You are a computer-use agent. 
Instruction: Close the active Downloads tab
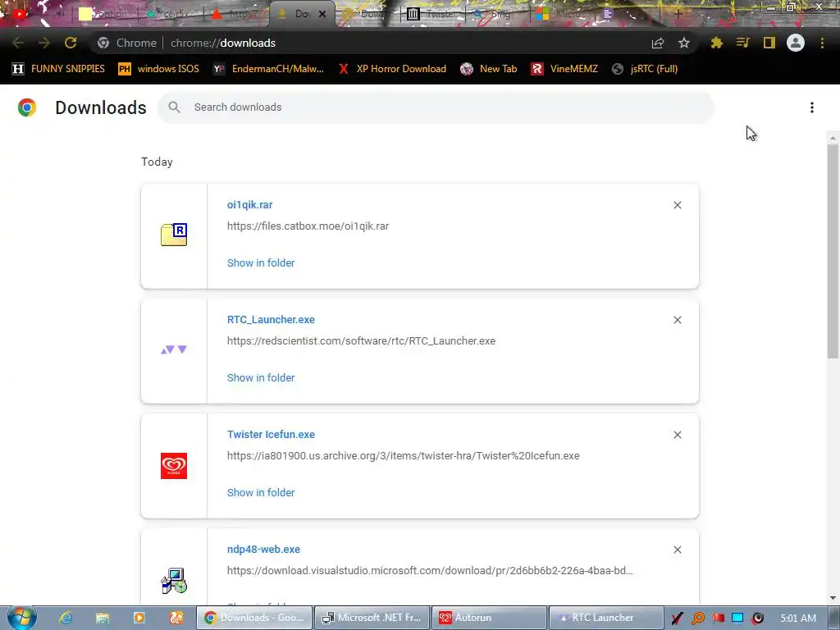coord(322,14)
